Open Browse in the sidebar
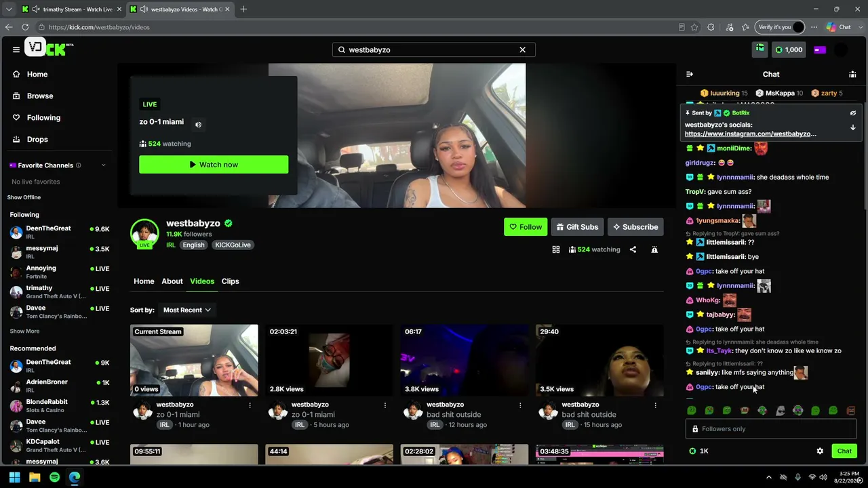The width and height of the screenshot is (868, 488). pyautogui.click(x=33, y=96)
